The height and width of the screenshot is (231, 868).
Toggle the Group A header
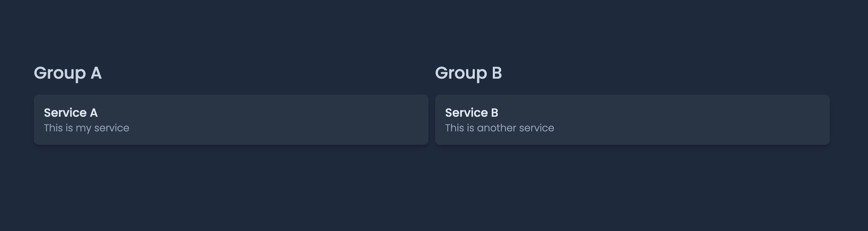click(x=68, y=73)
